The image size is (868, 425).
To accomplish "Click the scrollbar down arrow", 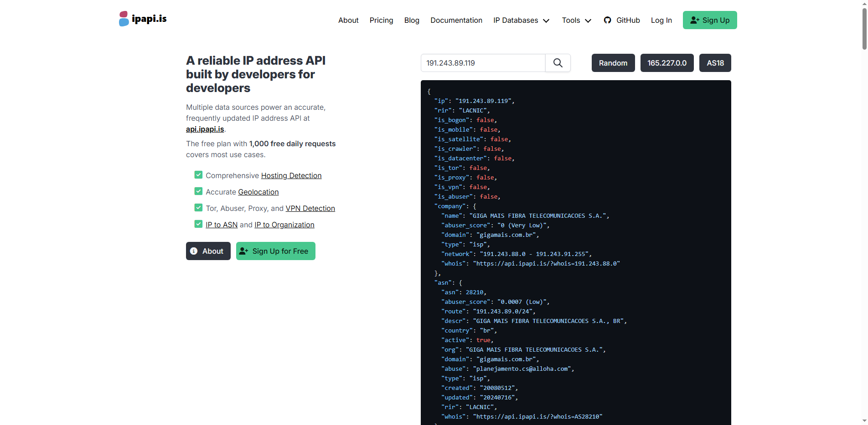I will coord(864,421).
